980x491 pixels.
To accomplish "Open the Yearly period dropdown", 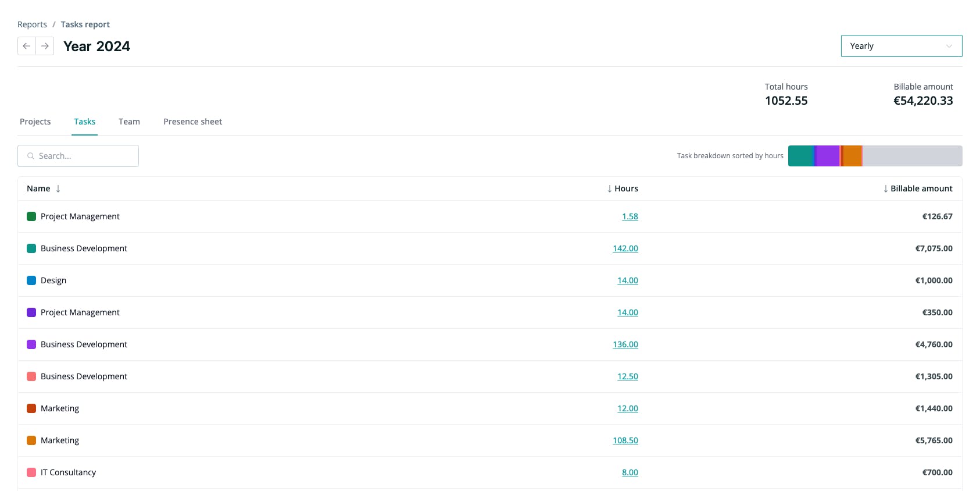I will (x=901, y=46).
